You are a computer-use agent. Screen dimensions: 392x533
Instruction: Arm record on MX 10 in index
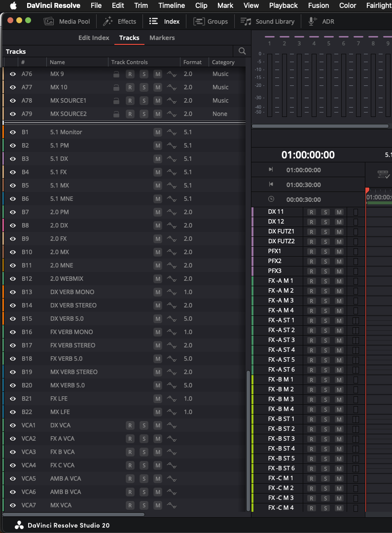pyautogui.click(x=130, y=87)
